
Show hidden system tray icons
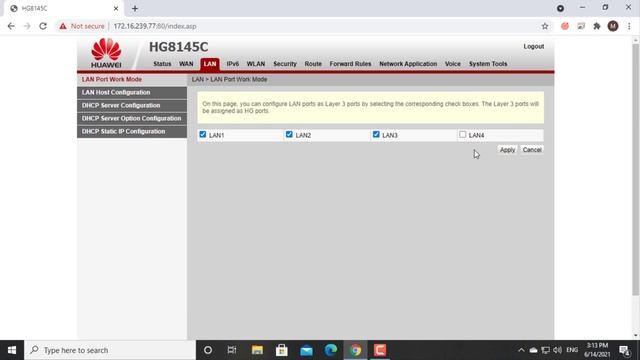coord(521,350)
